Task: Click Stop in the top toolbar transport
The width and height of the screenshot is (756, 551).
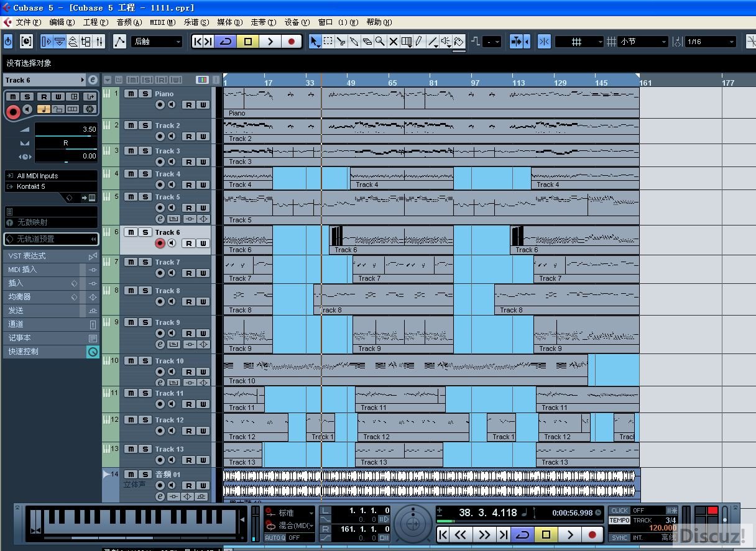Action: [248, 42]
